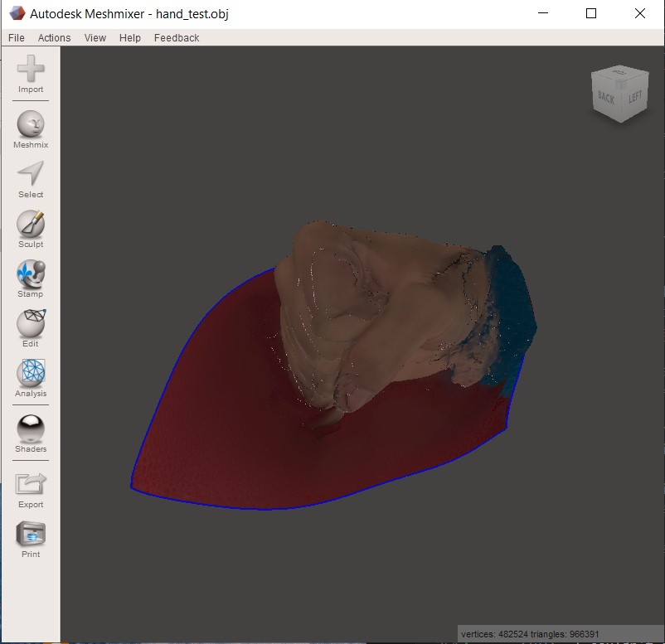The image size is (665, 644).
Task: Click the window title hand_test.obj
Action: (x=192, y=14)
